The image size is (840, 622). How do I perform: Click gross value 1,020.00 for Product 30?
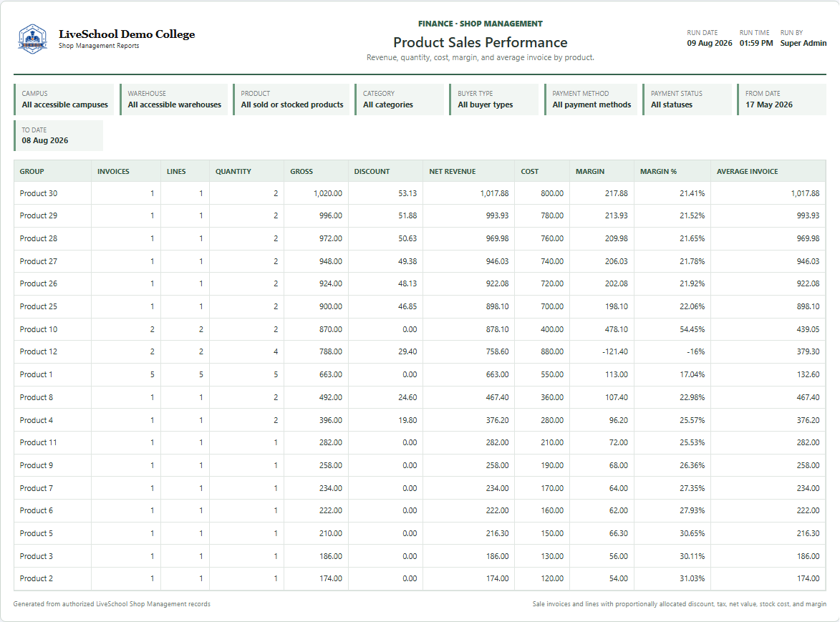[x=328, y=193]
